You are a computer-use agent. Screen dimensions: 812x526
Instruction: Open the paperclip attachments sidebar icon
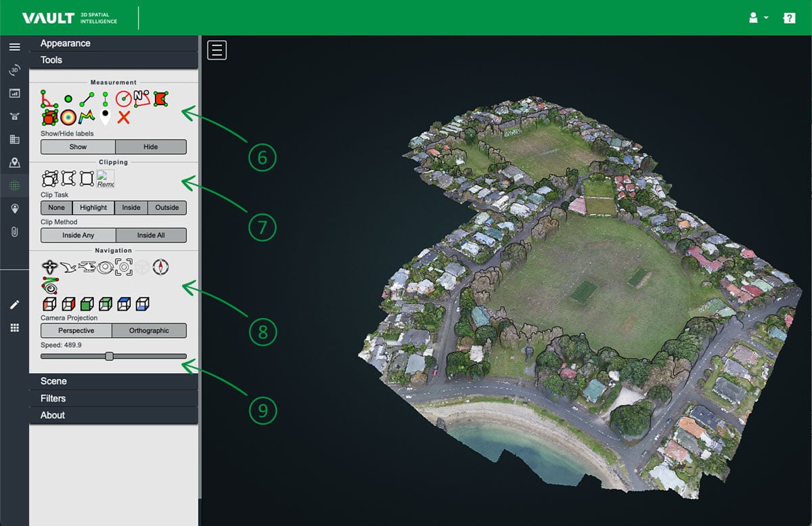click(14, 232)
